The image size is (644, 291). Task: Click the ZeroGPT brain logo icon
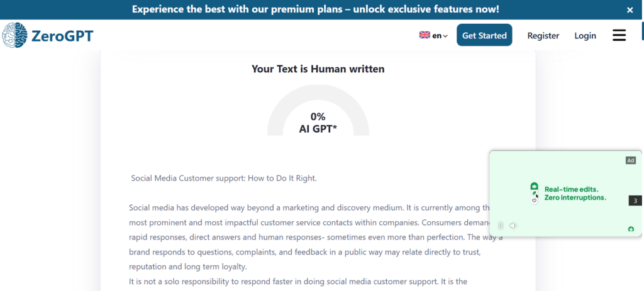point(15,36)
